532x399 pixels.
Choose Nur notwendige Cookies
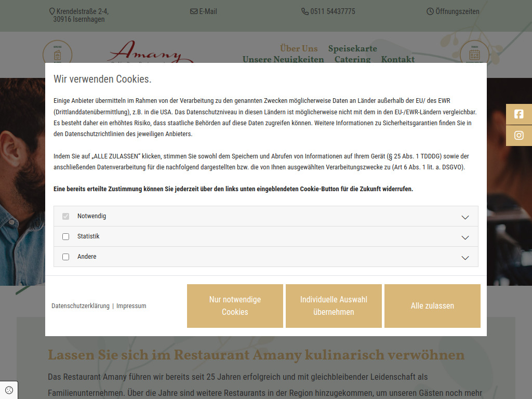click(235, 306)
